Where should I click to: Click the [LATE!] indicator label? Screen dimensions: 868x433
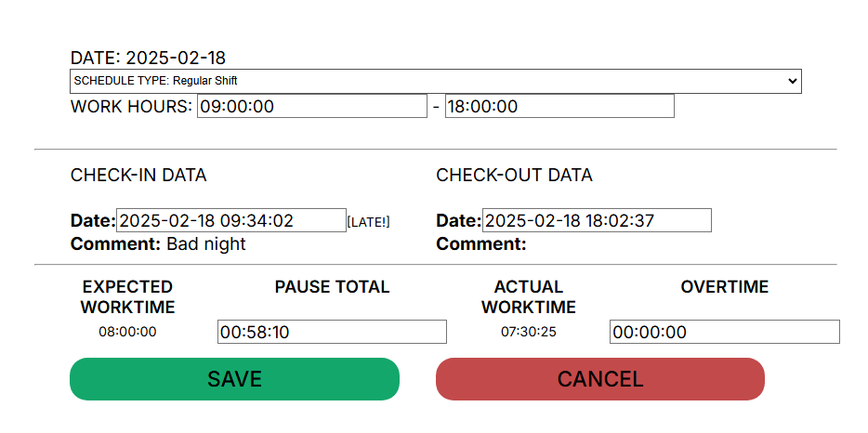click(368, 221)
